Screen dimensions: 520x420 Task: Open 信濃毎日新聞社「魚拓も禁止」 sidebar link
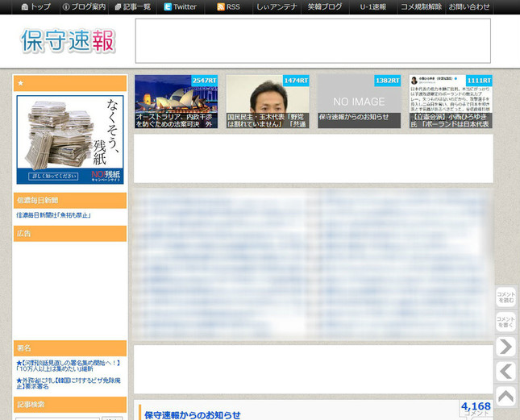(53, 215)
